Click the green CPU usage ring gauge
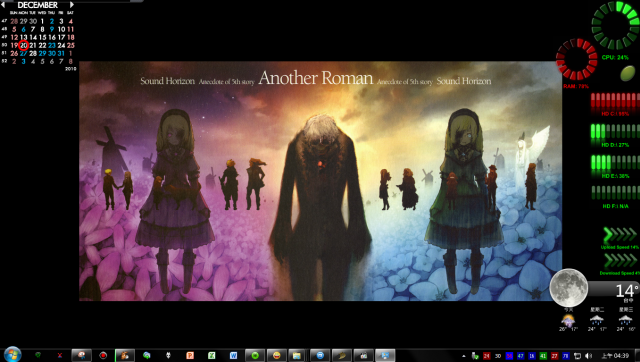The image size is (640, 362). (616, 25)
